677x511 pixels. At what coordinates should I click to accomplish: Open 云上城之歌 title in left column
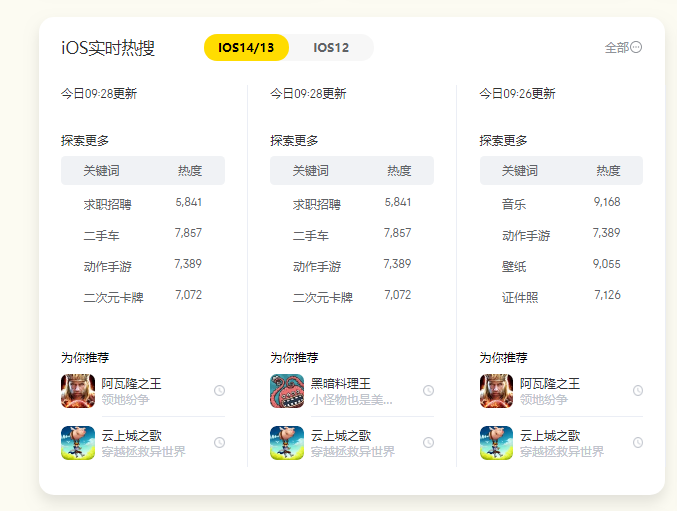[x=131, y=435]
